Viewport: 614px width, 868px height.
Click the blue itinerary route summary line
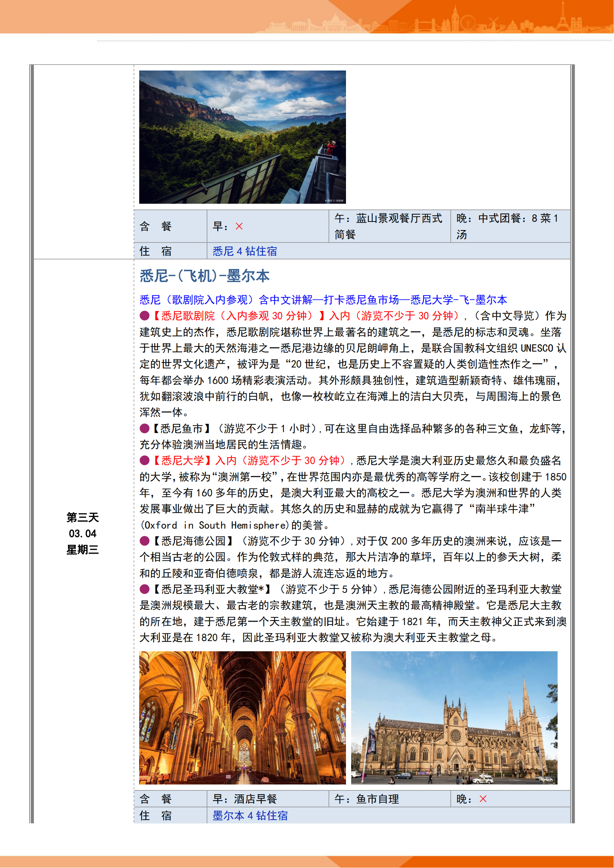[323, 300]
